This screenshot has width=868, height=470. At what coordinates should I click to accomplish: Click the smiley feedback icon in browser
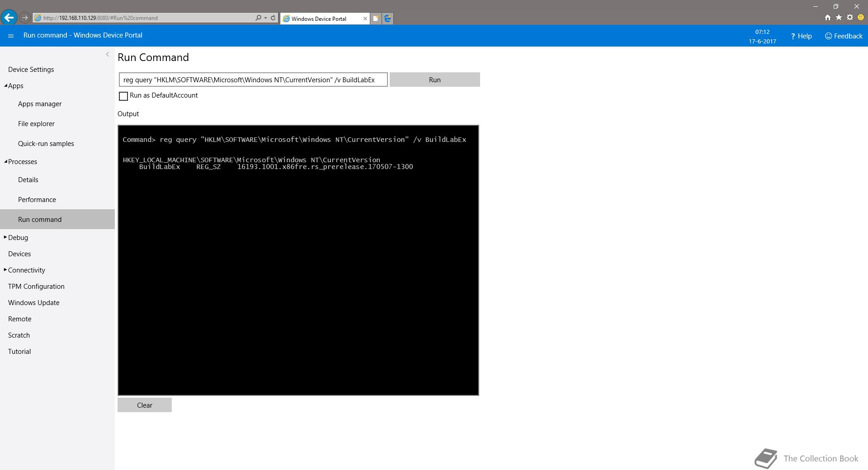tap(861, 18)
